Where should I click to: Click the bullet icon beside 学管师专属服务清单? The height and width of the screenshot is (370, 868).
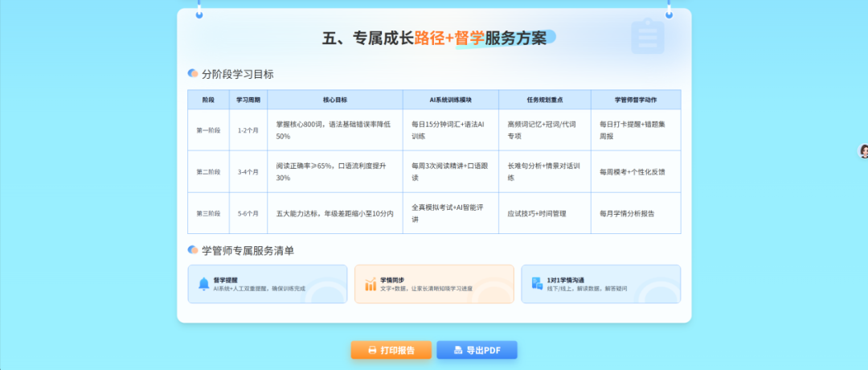[x=193, y=250]
